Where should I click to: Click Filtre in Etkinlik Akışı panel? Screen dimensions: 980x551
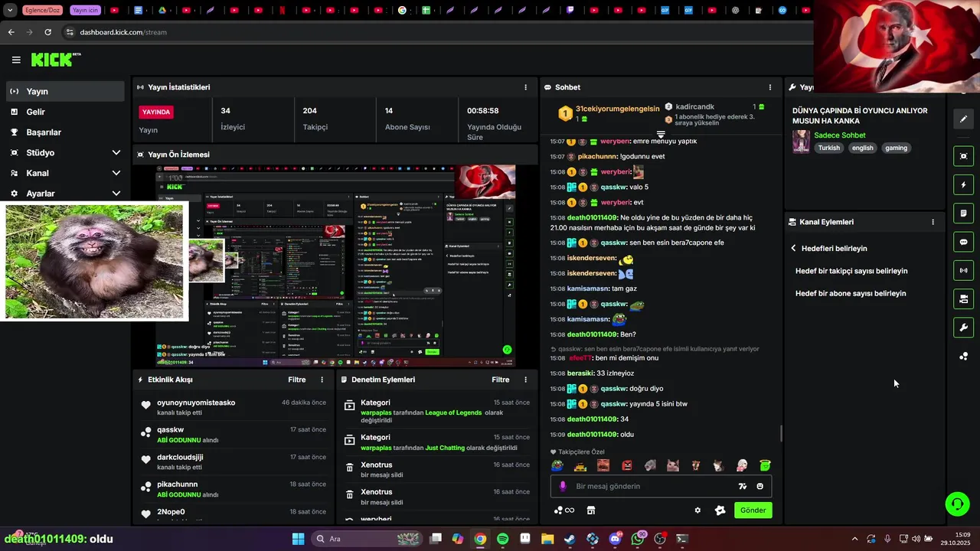coord(296,380)
